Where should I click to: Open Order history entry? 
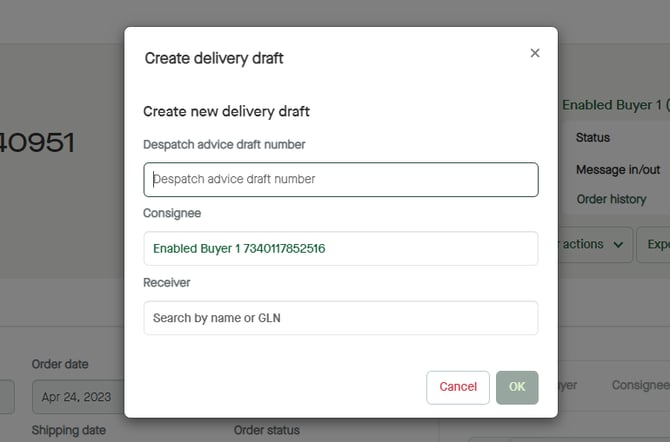tap(611, 199)
